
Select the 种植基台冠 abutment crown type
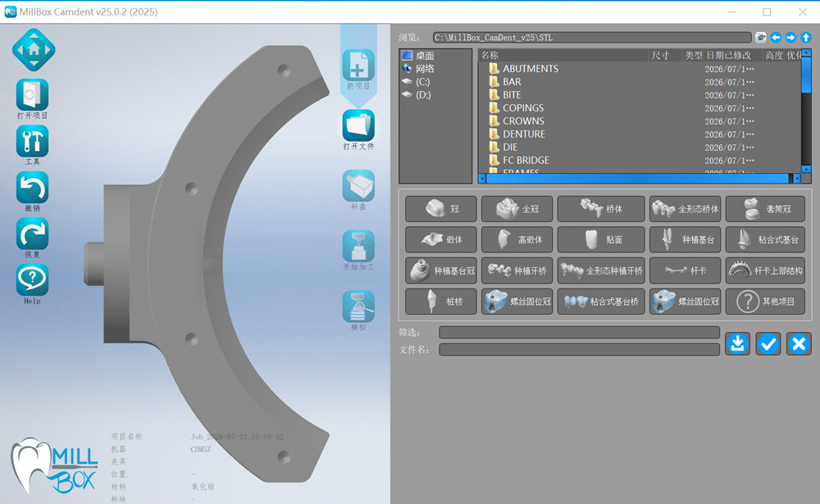pyautogui.click(x=441, y=270)
